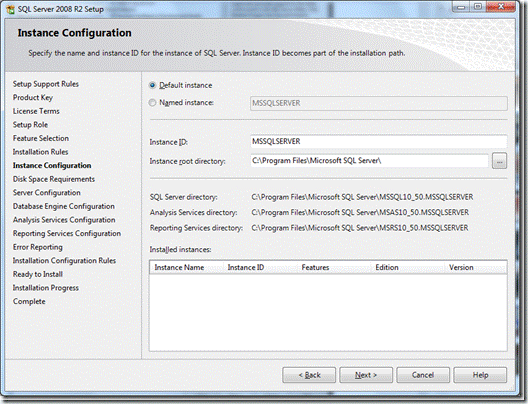
Task: Select the Named instance radio button
Action: (x=153, y=102)
